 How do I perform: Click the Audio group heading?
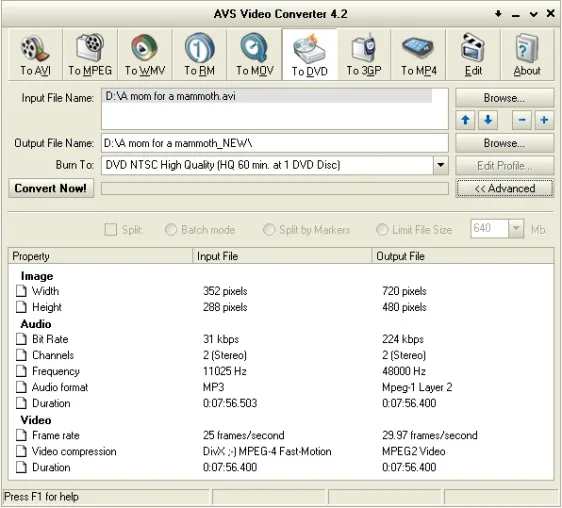pyautogui.click(x=36, y=324)
